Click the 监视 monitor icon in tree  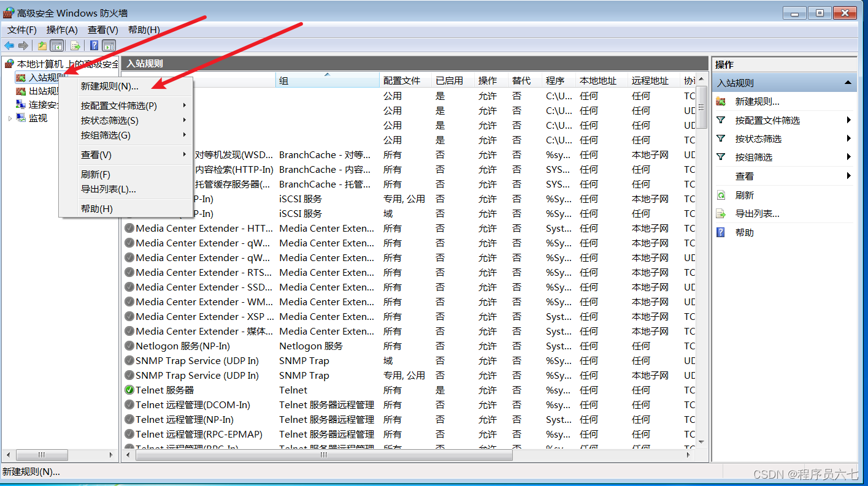click(21, 118)
